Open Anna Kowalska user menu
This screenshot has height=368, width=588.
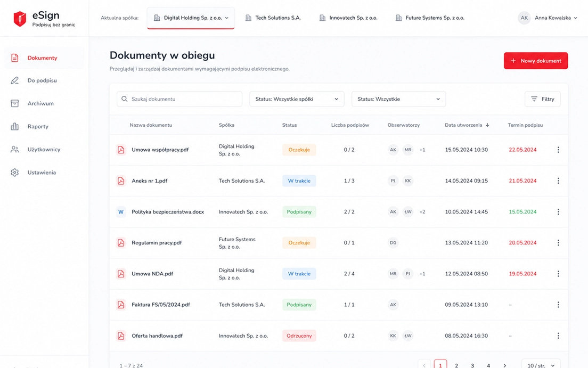[556, 18]
